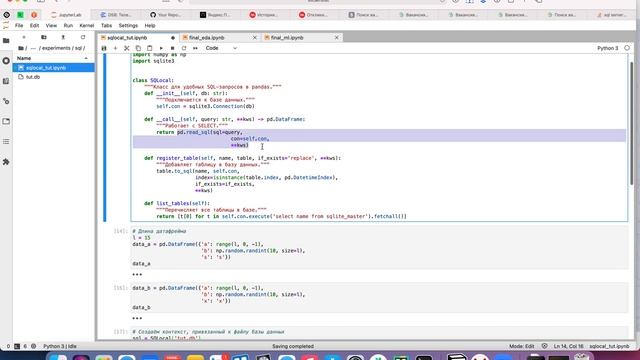Click the Upload Files icon
The height and width of the screenshot is (360, 640).
[x=63, y=37]
